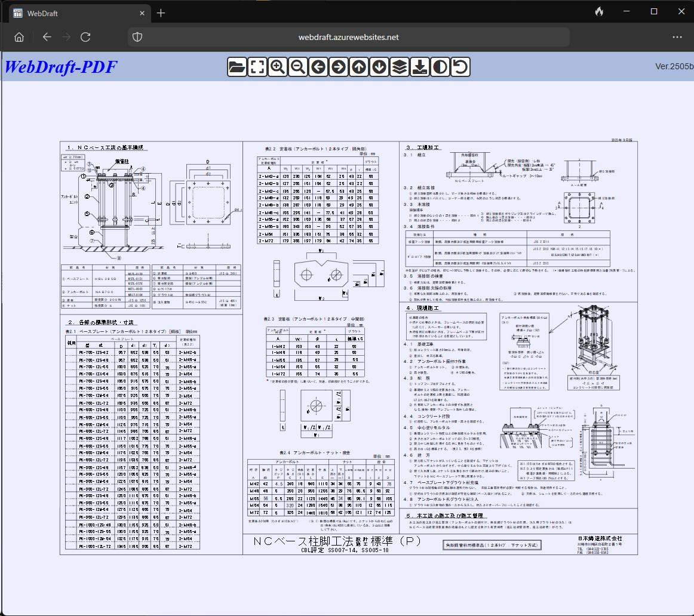Image resolution: width=694 pixels, height=616 pixels.
Task: Click the heading '1. NCベース工法の基本構成'
Action: pyautogui.click(x=105, y=147)
